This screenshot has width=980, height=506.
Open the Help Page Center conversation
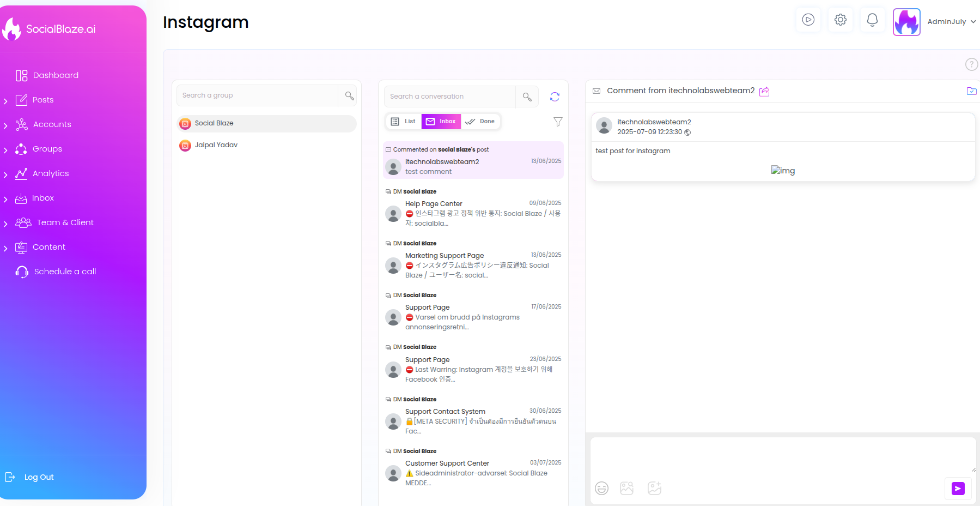473,208
